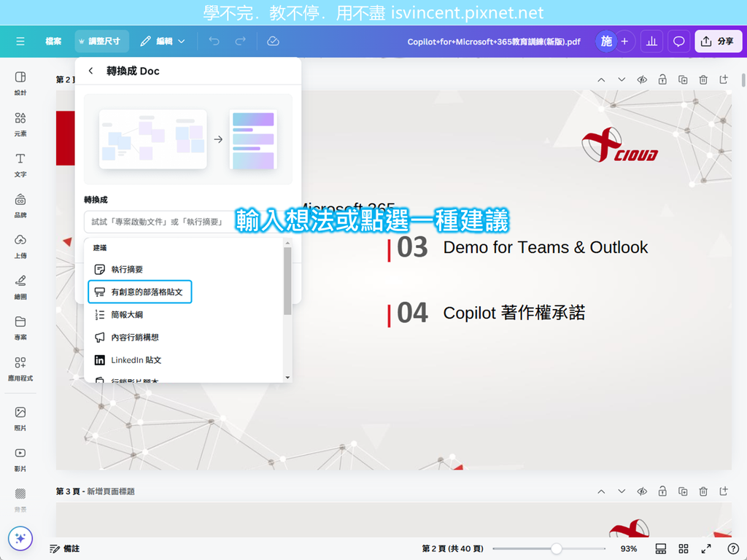Open the 上傳 uploads panel
This screenshot has width=747, height=560.
[20, 246]
